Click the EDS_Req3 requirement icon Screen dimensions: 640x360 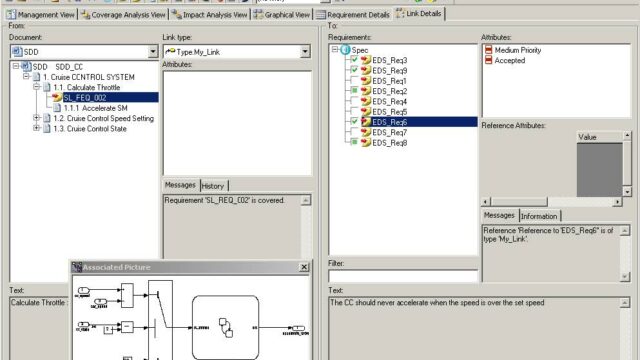coord(366,60)
